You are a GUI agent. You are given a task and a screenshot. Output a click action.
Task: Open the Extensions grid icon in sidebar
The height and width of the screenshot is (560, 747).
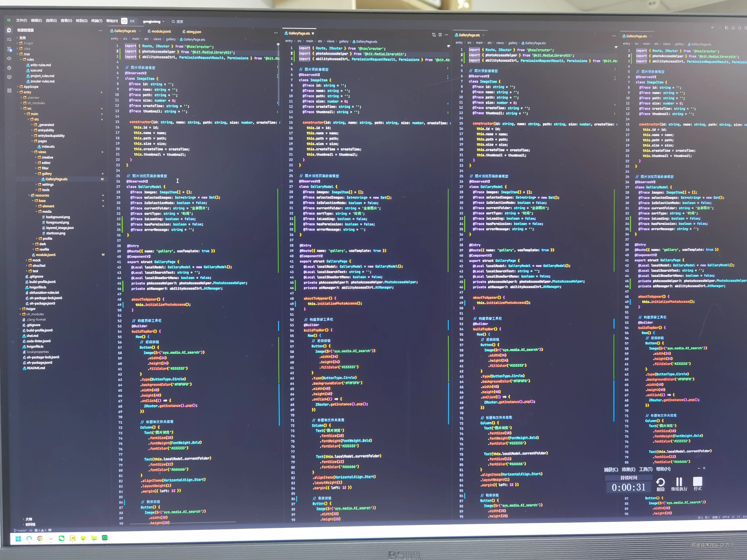[9, 90]
